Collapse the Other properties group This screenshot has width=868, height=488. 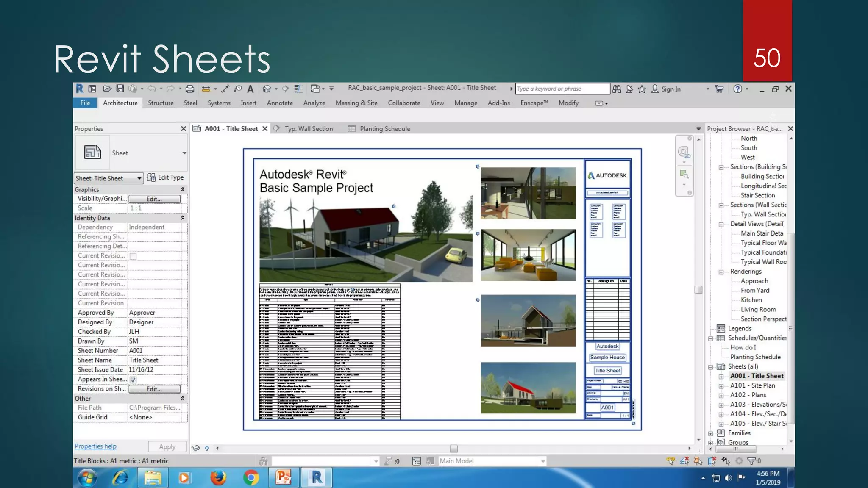(183, 399)
